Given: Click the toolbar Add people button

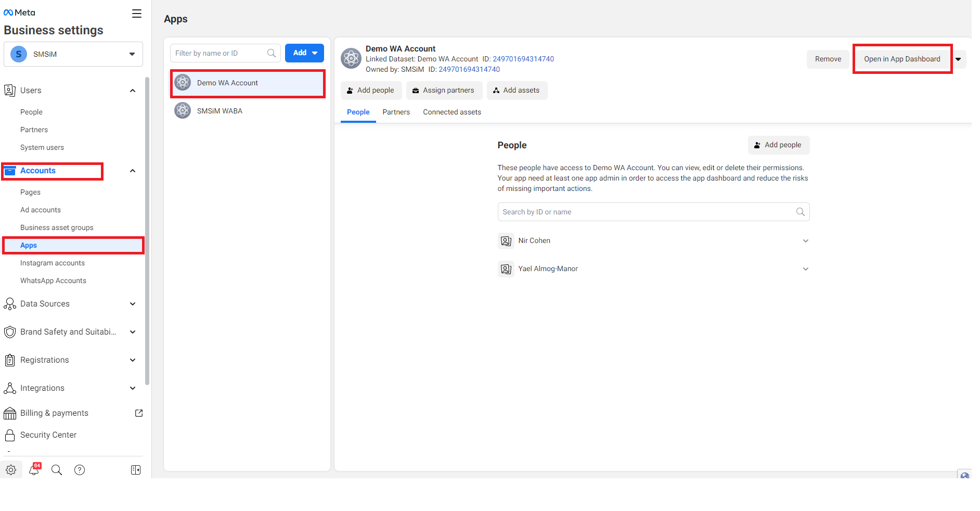Looking at the screenshot, I should pos(371,91).
